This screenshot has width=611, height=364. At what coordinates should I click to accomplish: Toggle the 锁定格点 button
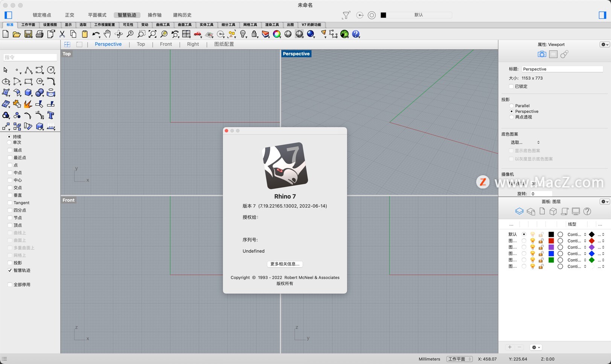(42, 15)
